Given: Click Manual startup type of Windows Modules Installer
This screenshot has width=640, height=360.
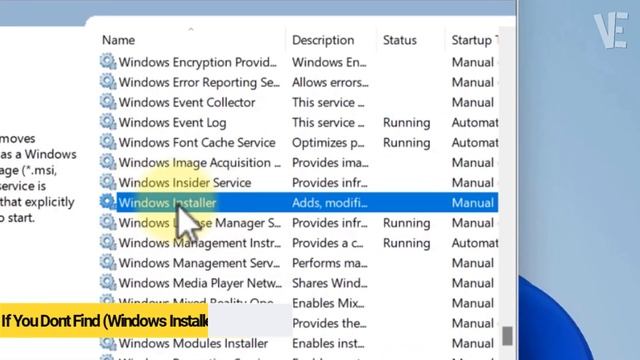Looking at the screenshot, I should click(473, 344).
